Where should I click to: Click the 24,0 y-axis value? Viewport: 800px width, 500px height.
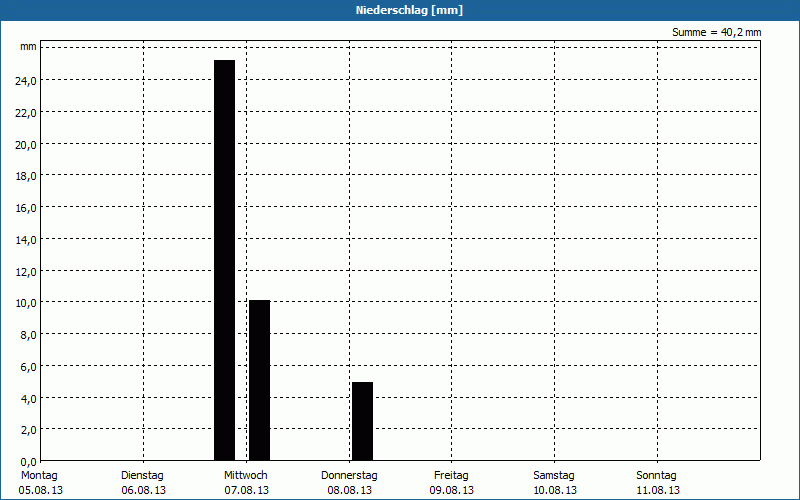[x=26, y=81]
